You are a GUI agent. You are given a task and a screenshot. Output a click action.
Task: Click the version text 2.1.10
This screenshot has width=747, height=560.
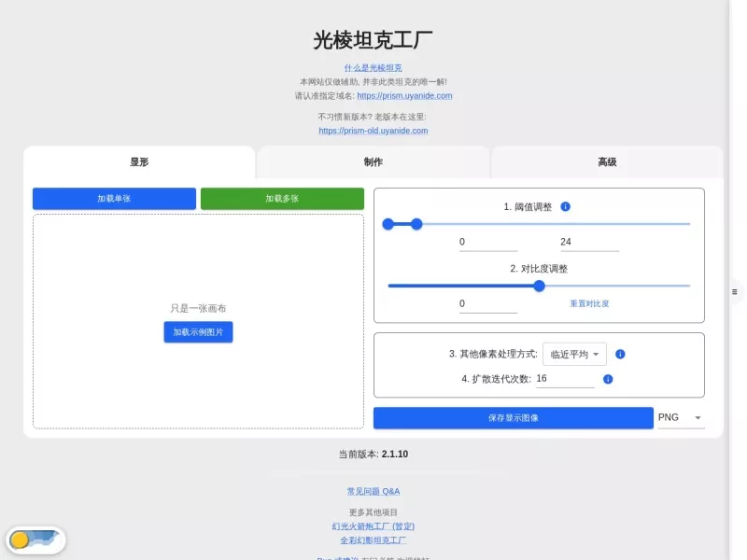pyautogui.click(x=394, y=455)
